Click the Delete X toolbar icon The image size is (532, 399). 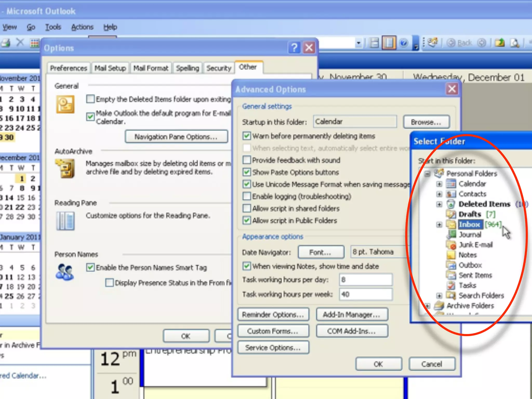[20, 42]
